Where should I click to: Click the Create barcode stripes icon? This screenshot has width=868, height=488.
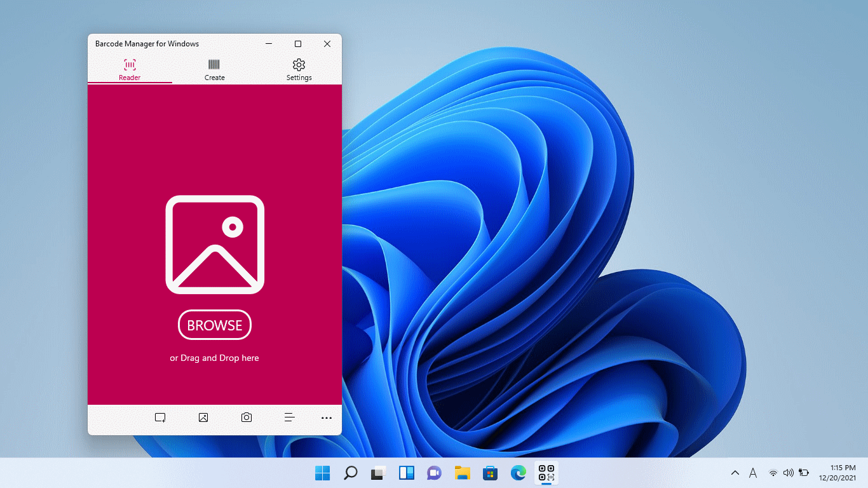214,65
